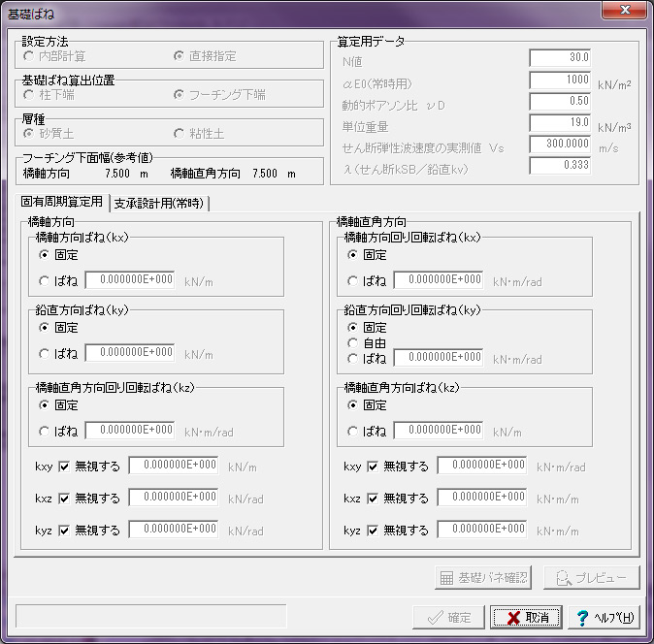The width and height of the screenshot is (654, 644).
Task: Click kyz value field in 橋軸直角方向 group
Action: pos(482,530)
